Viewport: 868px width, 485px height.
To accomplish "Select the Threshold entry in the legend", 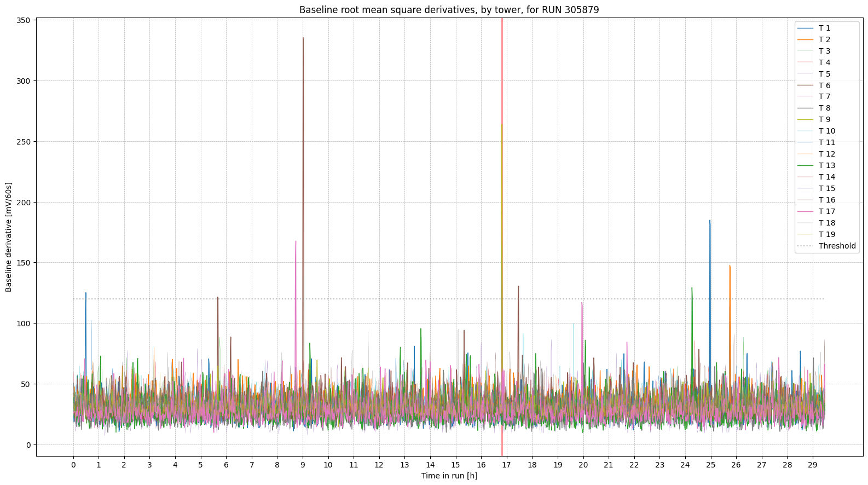I will click(x=836, y=246).
